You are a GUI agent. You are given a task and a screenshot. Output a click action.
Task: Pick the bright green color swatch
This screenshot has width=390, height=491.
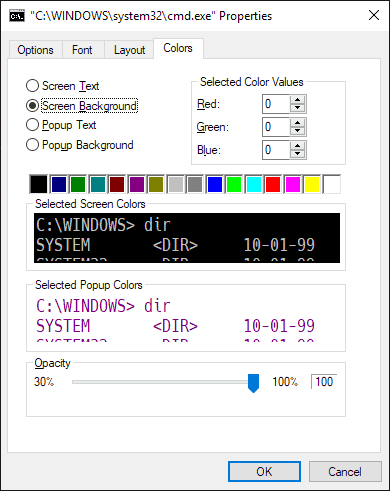[234, 184]
